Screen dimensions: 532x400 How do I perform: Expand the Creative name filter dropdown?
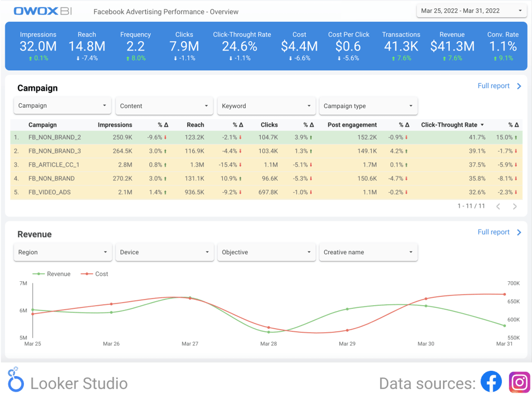pos(368,252)
